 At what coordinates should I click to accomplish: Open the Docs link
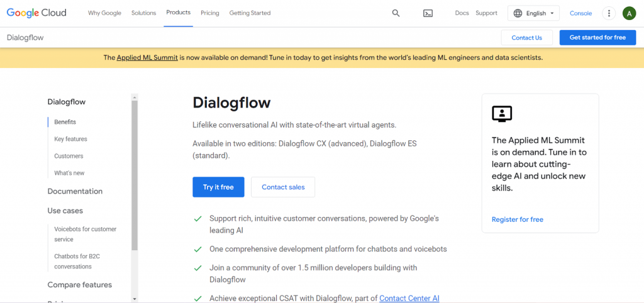(462, 13)
